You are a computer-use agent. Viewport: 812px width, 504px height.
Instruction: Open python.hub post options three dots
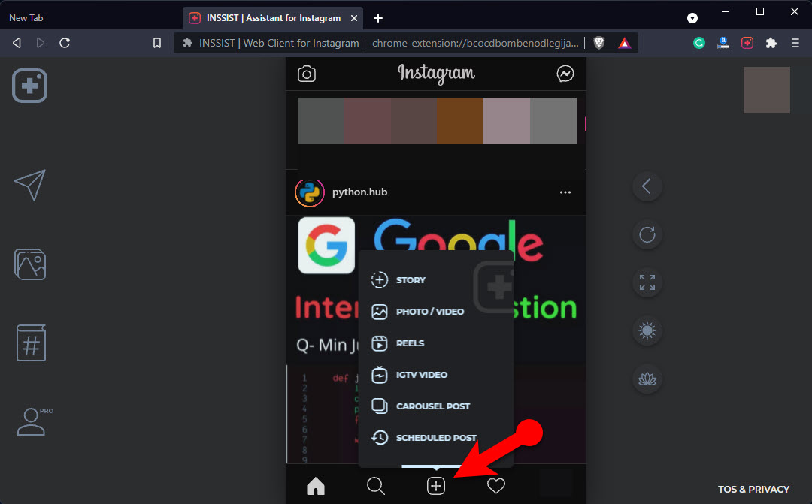(565, 192)
